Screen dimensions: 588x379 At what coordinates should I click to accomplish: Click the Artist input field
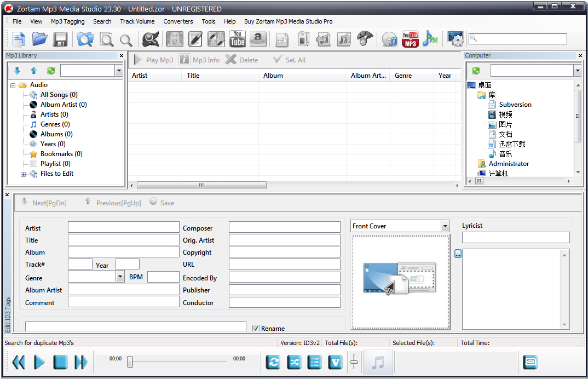point(123,227)
